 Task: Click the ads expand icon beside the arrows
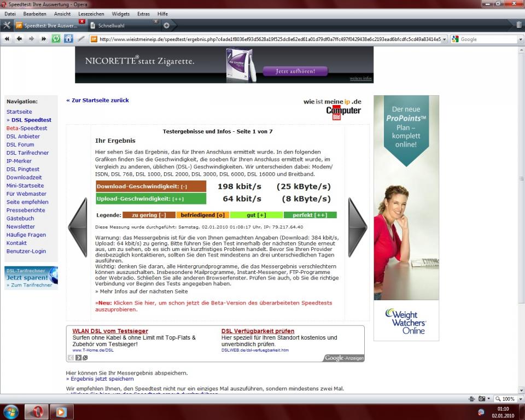coord(85,358)
